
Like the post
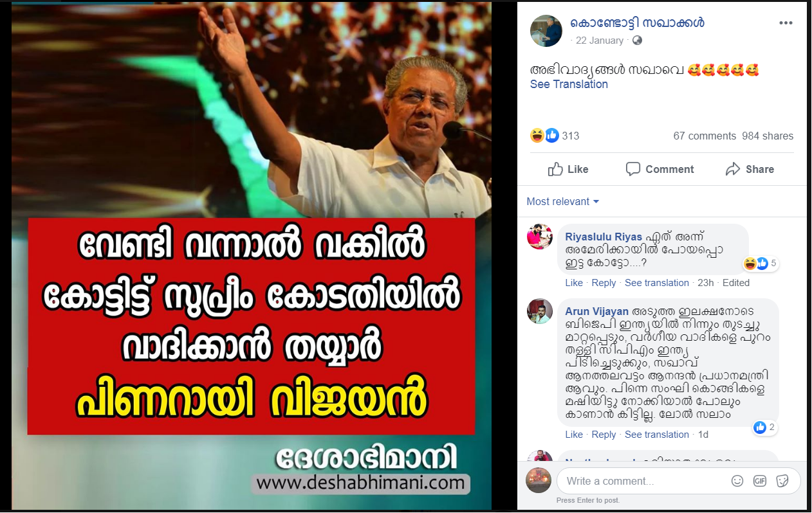[568, 169]
